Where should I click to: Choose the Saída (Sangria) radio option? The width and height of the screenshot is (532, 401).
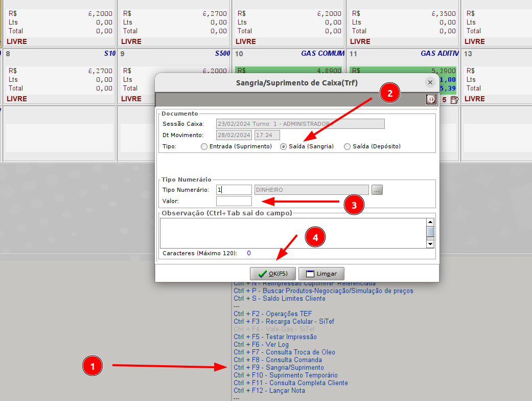click(x=284, y=146)
